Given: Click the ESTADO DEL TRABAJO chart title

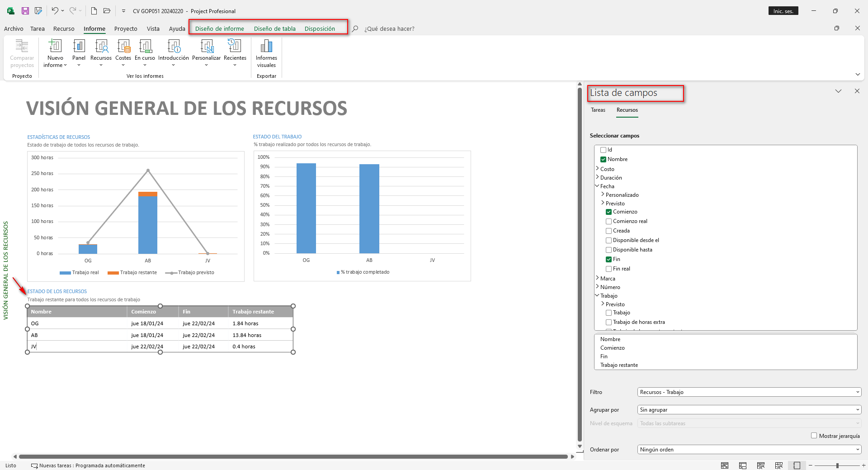Looking at the screenshot, I should (x=277, y=137).
